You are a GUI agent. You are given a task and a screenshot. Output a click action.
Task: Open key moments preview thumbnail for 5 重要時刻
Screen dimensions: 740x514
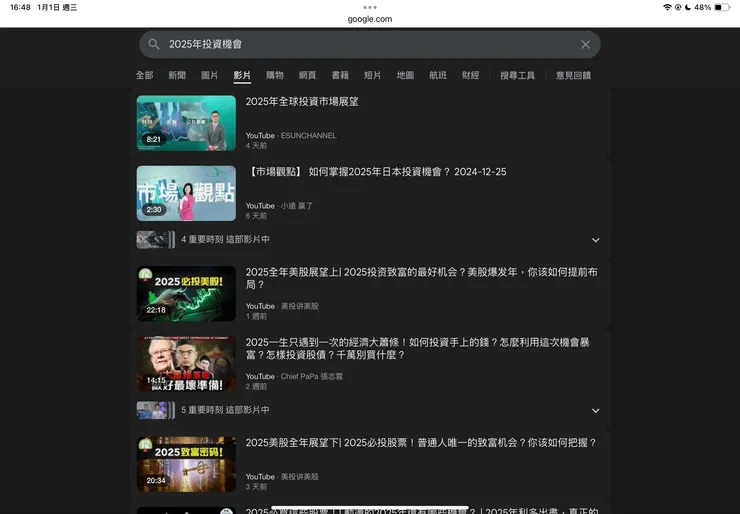coord(155,410)
